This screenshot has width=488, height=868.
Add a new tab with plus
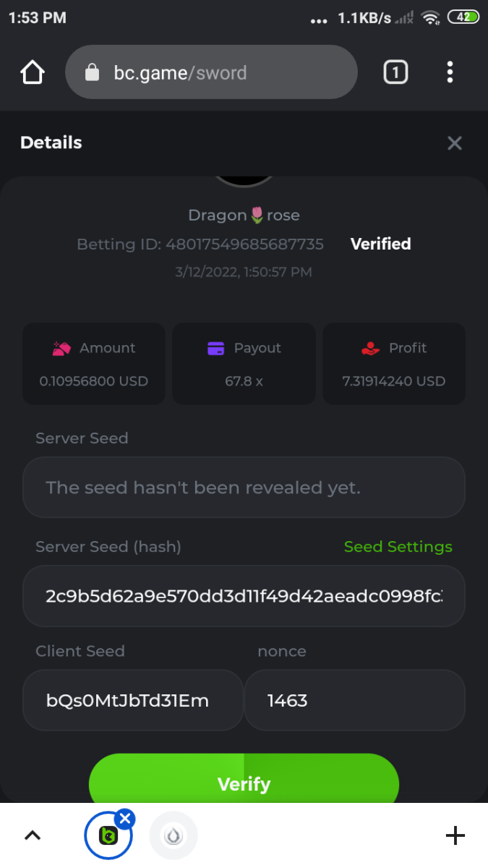pos(455,836)
